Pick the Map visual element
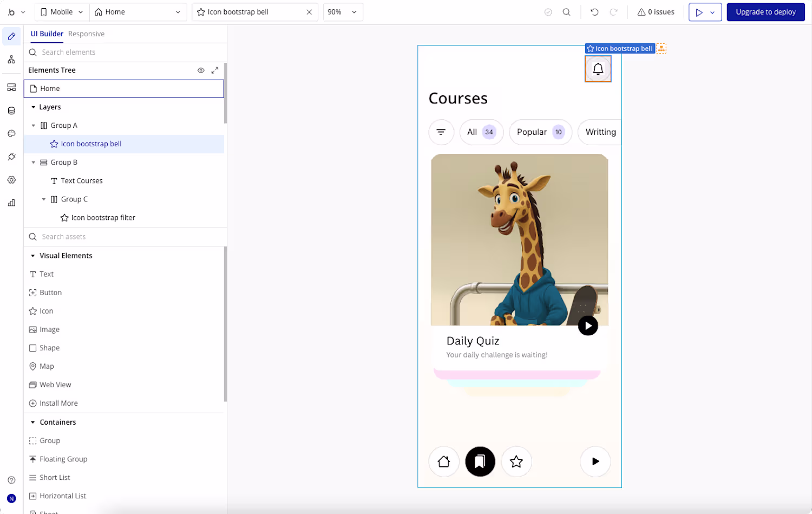The height and width of the screenshot is (514, 812). [41, 367]
